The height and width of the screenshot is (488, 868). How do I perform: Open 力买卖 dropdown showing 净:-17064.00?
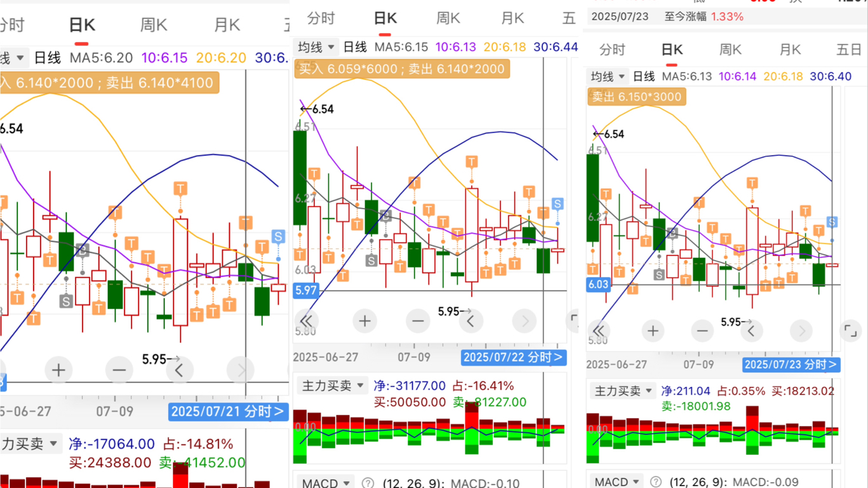click(30, 444)
